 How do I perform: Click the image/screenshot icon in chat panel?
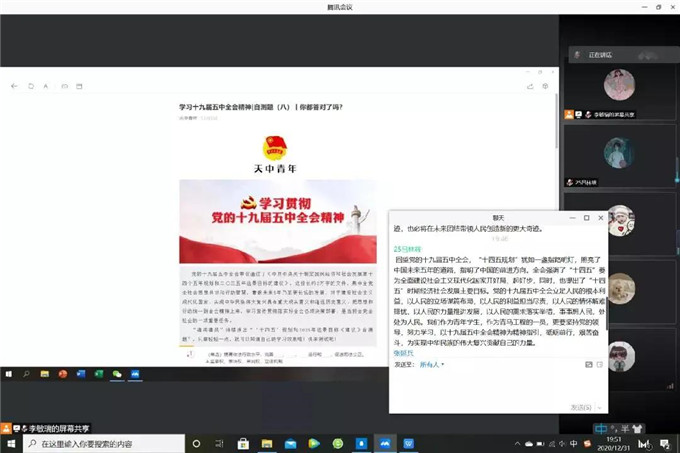pos(586,365)
